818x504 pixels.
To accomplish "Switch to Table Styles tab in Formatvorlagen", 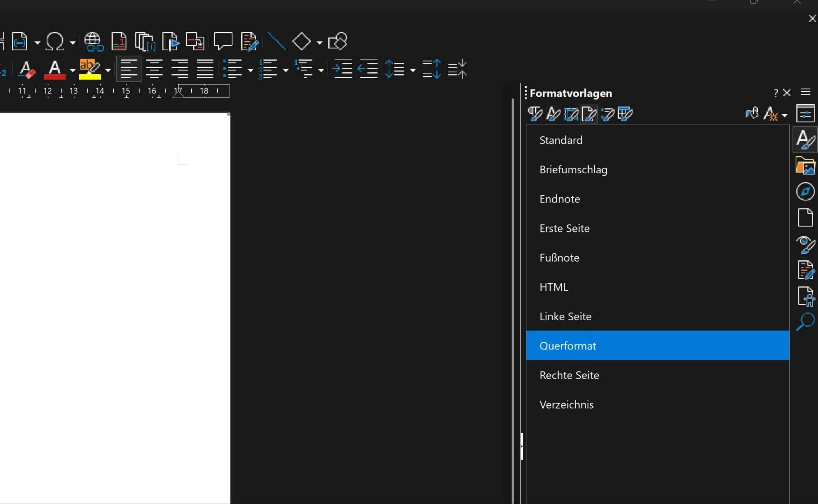I will point(625,114).
